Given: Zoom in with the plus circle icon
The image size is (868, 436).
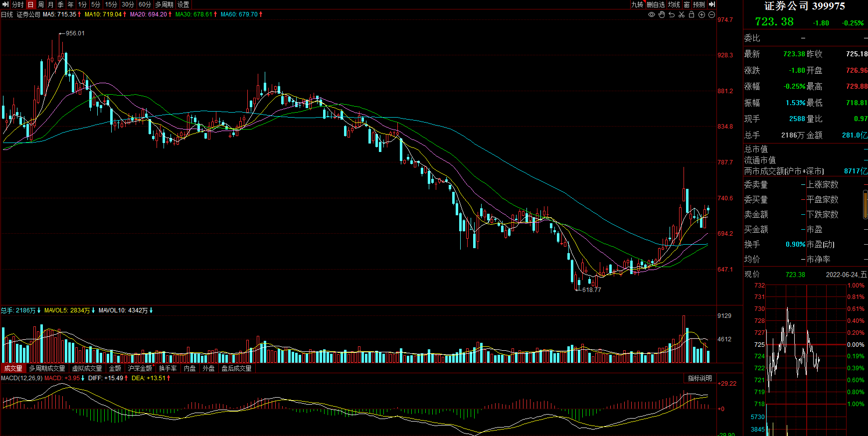Looking at the screenshot, I should [x=701, y=14].
